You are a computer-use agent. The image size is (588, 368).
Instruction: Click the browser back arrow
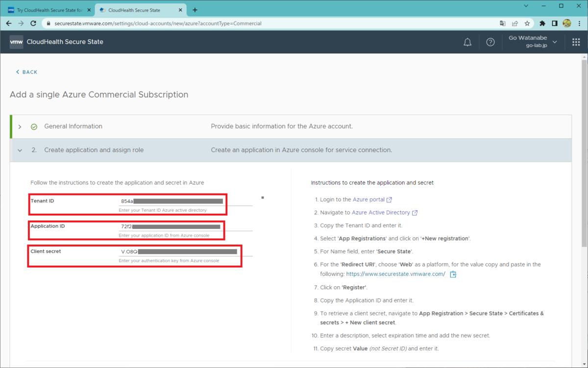(x=9, y=23)
